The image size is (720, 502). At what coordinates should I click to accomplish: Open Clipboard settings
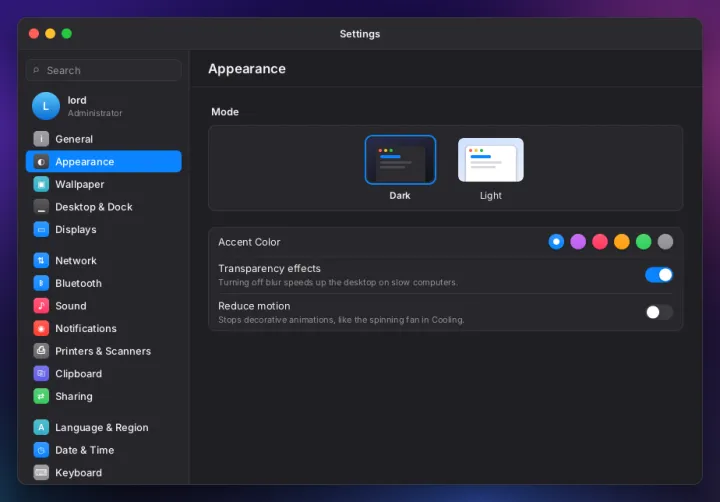tap(104, 373)
